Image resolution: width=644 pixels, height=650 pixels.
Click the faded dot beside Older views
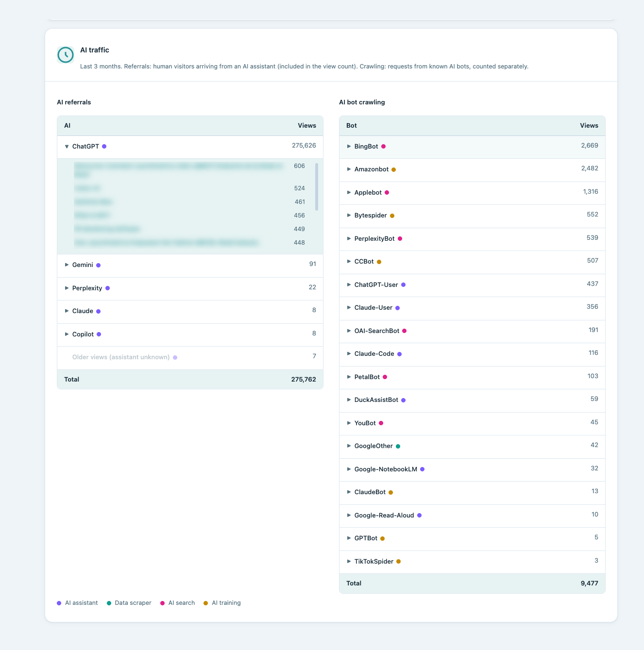(175, 358)
